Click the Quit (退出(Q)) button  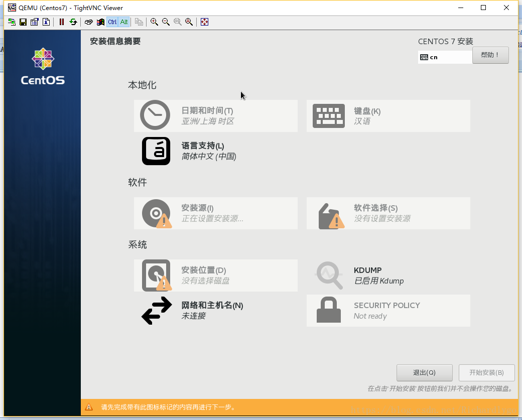click(425, 373)
